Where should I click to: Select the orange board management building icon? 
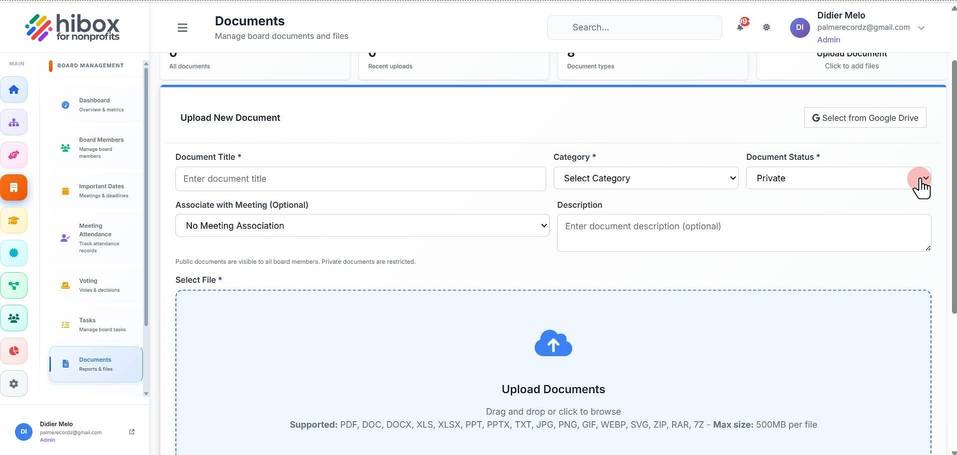point(13,187)
